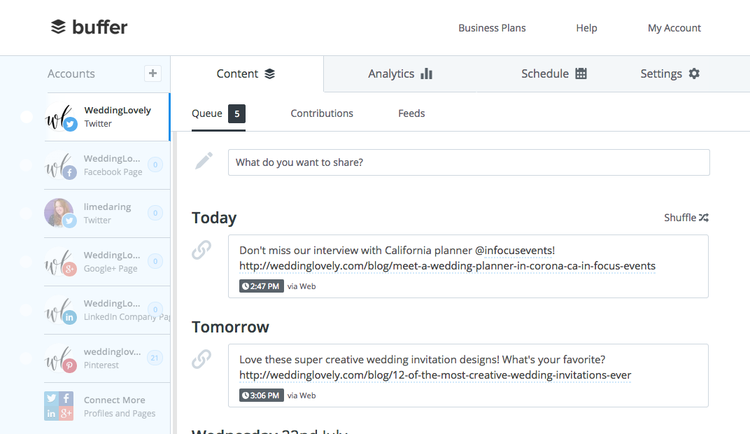Click link icon beside Today's queued post
Viewport: 750px width, 434px height.
tap(201, 250)
